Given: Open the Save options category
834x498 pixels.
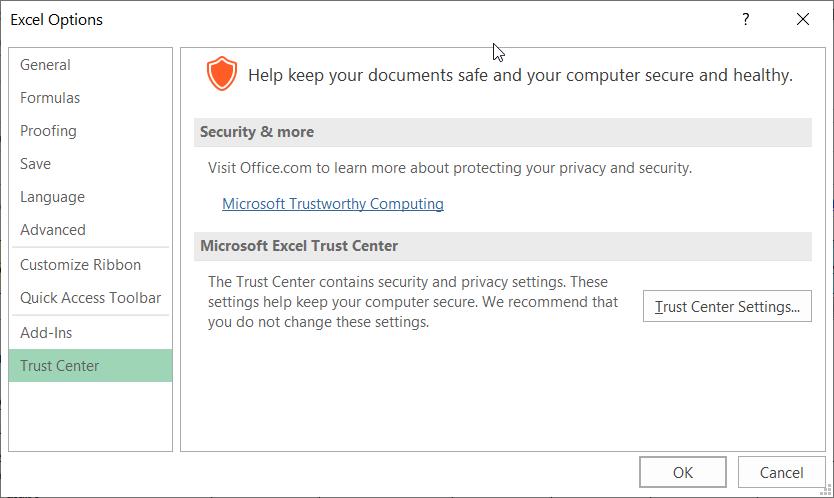Looking at the screenshot, I should click(35, 164).
